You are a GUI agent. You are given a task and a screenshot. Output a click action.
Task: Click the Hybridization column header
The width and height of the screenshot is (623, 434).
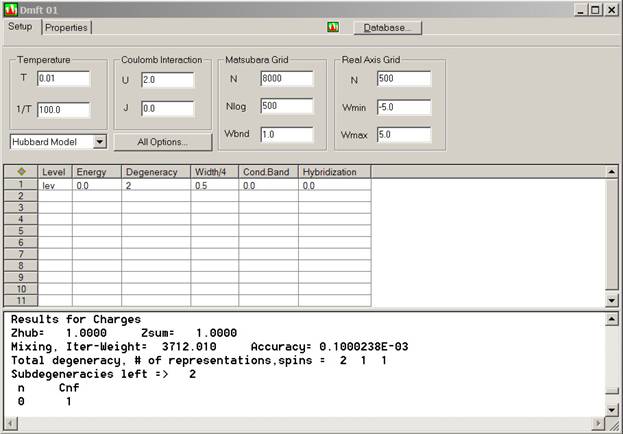point(334,172)
